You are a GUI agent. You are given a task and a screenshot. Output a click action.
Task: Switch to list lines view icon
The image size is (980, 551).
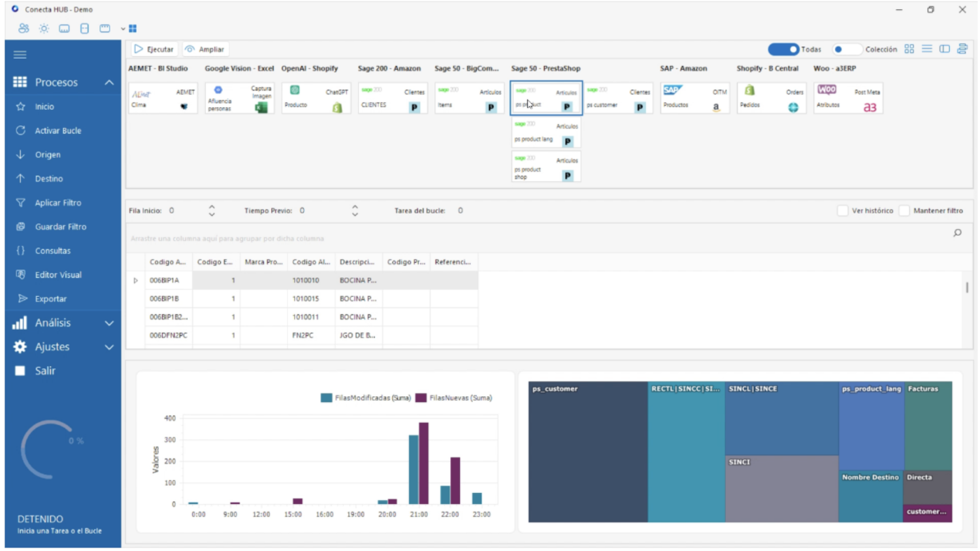[x=926, y=49]
